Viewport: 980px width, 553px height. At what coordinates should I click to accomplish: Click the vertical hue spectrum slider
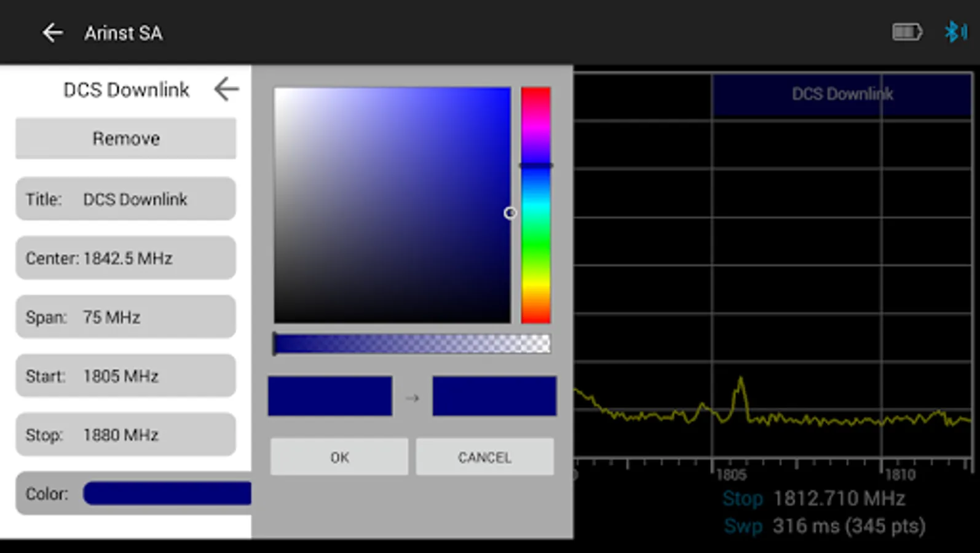pyautogui.click(x=535, y=205)
